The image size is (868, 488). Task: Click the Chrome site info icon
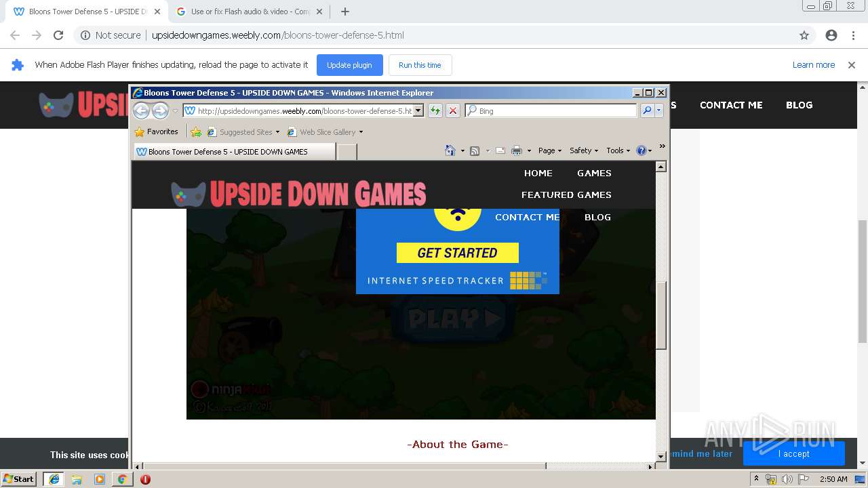[85, 35]
